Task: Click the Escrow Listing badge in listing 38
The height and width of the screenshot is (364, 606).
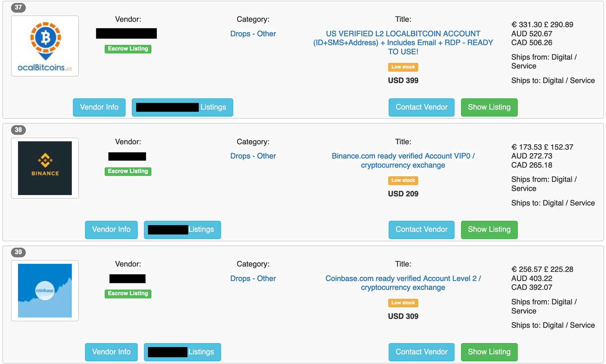Action: (128, 171)
